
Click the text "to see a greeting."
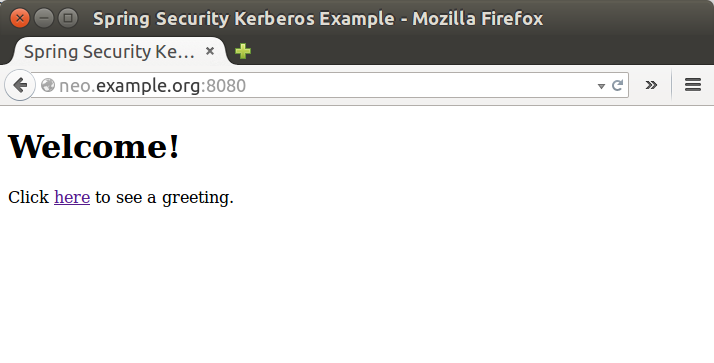164,197
